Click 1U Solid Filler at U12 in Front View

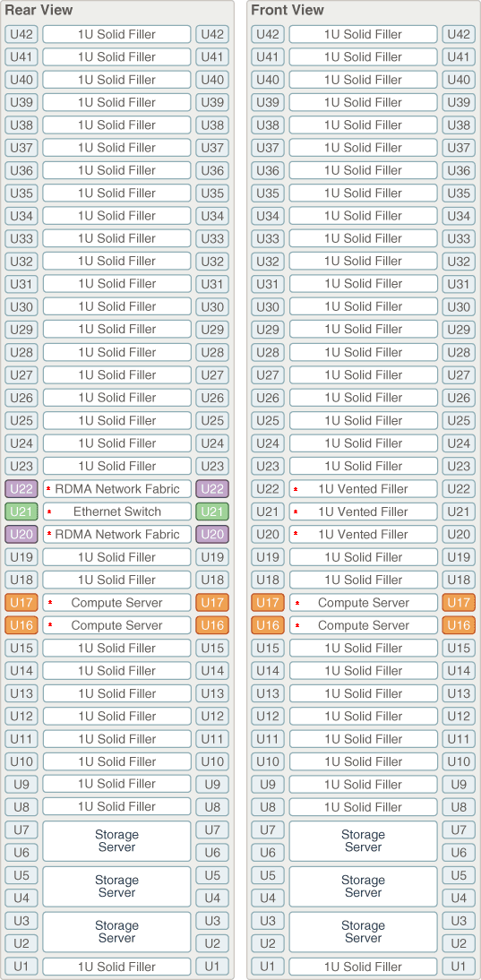(363, 716)
